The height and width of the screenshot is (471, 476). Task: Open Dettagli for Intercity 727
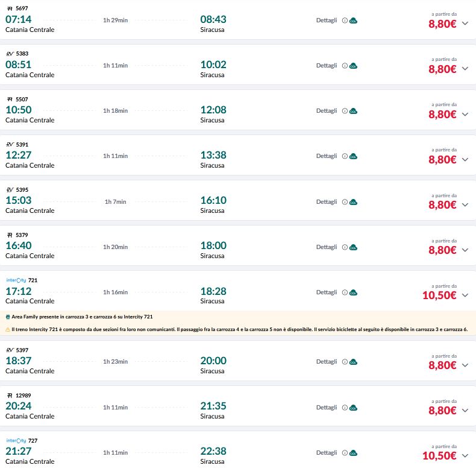click(x=327, y=453)
